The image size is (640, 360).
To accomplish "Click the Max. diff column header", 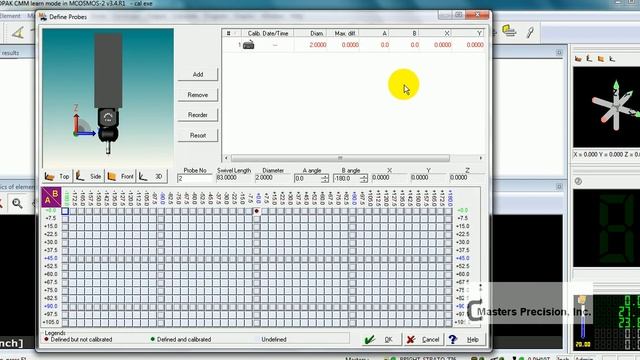I will (x=343, y=33).
